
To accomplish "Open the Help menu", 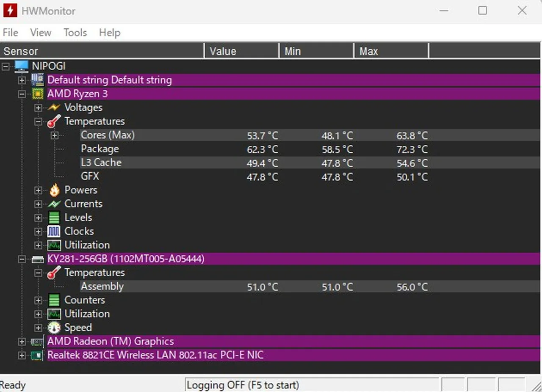I will [x=110, y=33].
